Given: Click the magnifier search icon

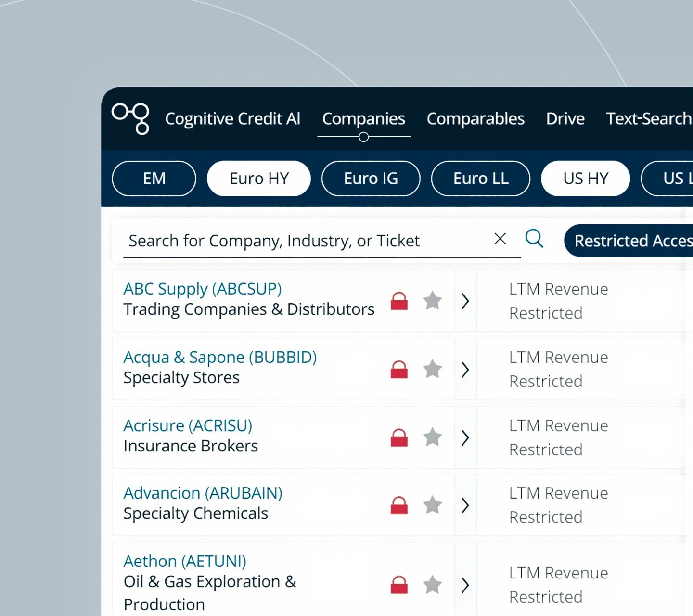Looking at the screenshot, I should (x=534, y=238).
